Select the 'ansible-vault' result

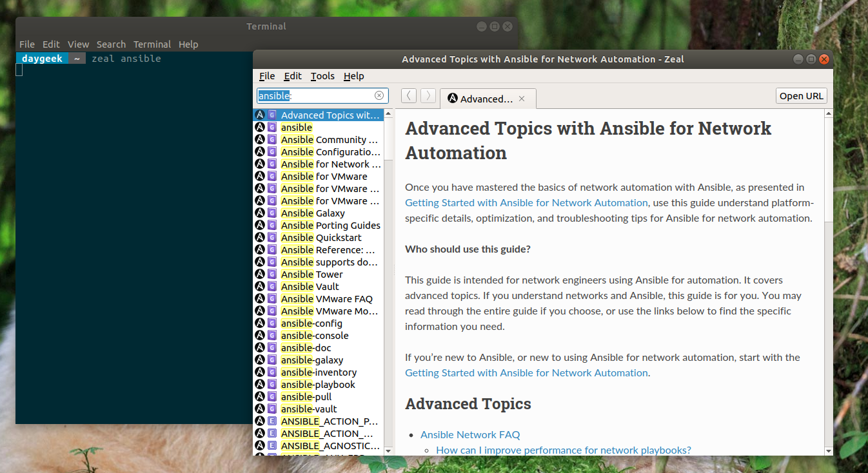(x=319, y=409)
